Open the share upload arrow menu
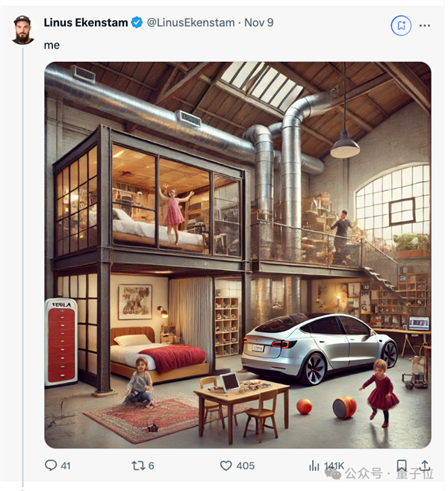 (x=425, y=466)
